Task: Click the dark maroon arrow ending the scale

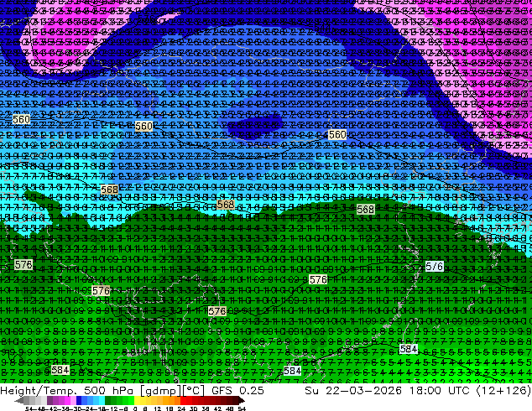Action: (242, 400)
